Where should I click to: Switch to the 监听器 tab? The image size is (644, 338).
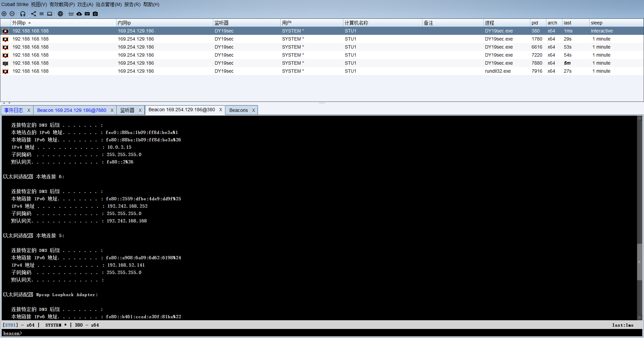point(127,110)
